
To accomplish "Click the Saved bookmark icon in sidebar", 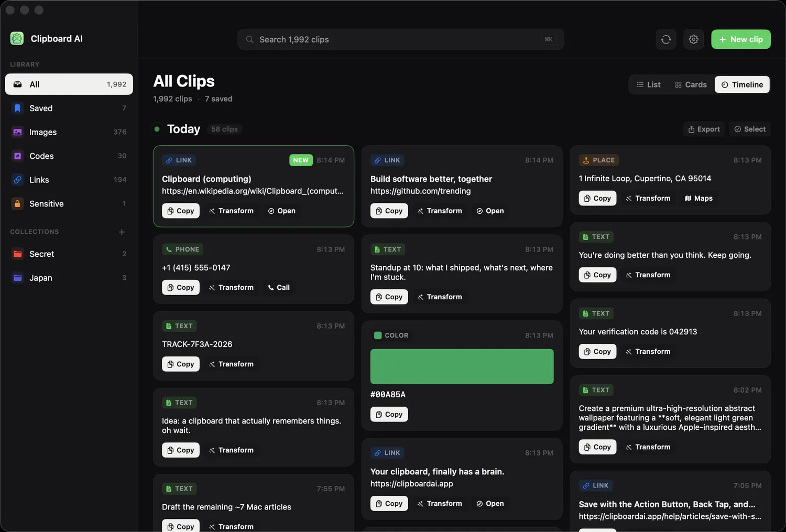I will click(x=17, y=108).
